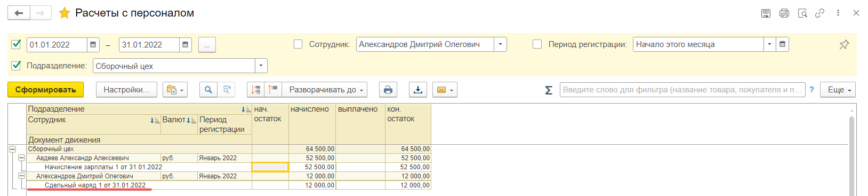868x196 pixels.
Task: Click the 64 500,00 начислено cell
Action: pos(312,149)
